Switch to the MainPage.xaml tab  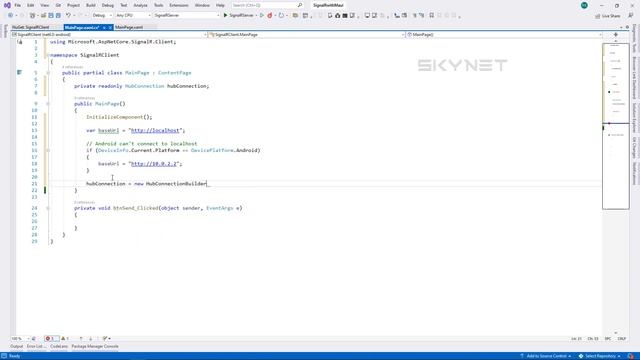(x=129, y=27)
